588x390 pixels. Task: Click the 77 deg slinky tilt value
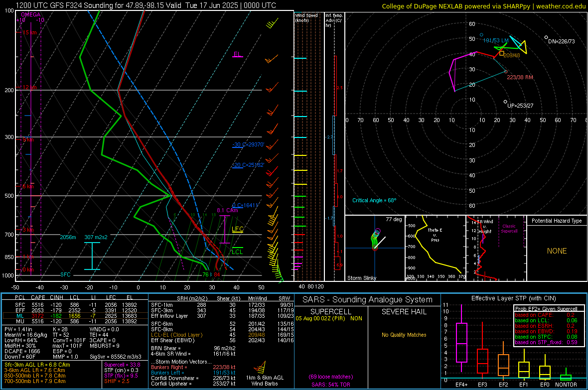click(x=394, y=219)
